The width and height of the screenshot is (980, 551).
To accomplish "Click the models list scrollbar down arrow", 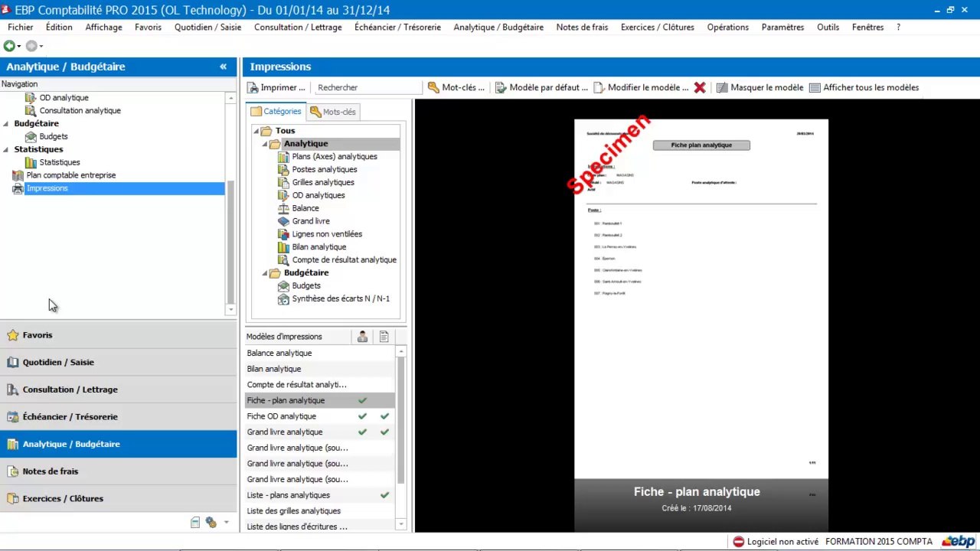I will coord(400,524).
